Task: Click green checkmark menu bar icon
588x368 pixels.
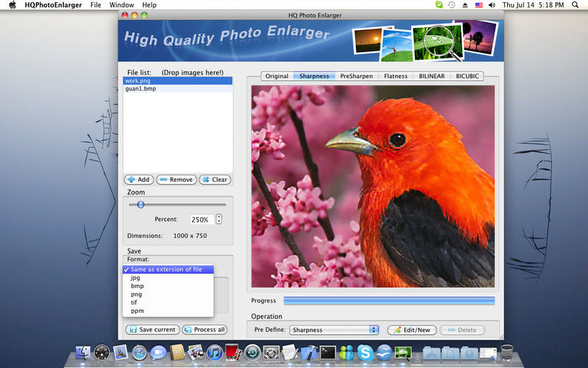Action: (x=439, y=4)
